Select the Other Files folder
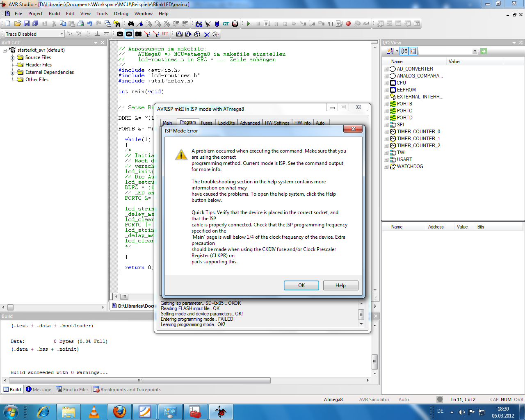Screen dimensions: 525x420 [37, 80]
